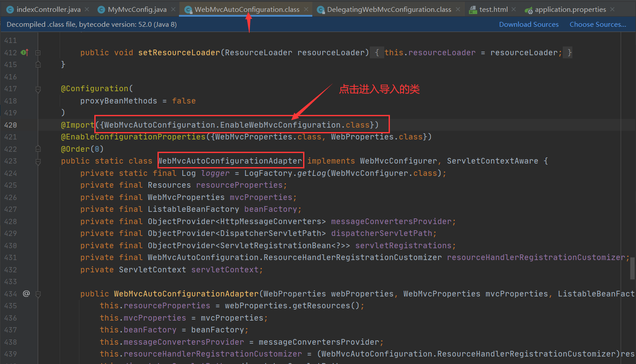Collapse the constructor fold on line 434
This screenshot has width=636, height=364.
point(38,294)
